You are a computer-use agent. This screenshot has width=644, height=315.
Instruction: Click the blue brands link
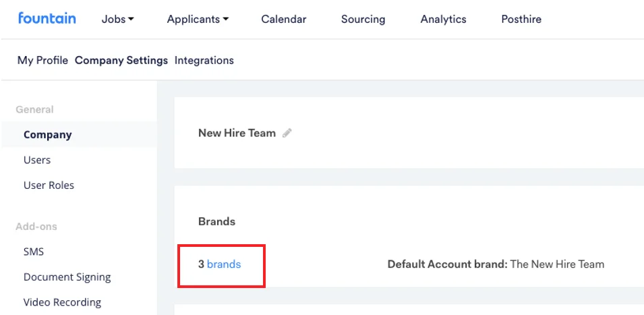[x=224, y=264]
